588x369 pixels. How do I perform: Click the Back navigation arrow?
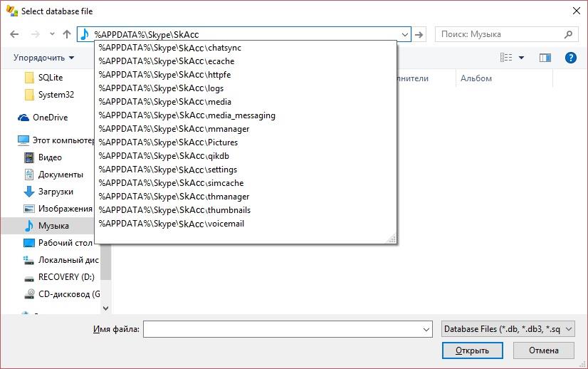coord(14,34)
